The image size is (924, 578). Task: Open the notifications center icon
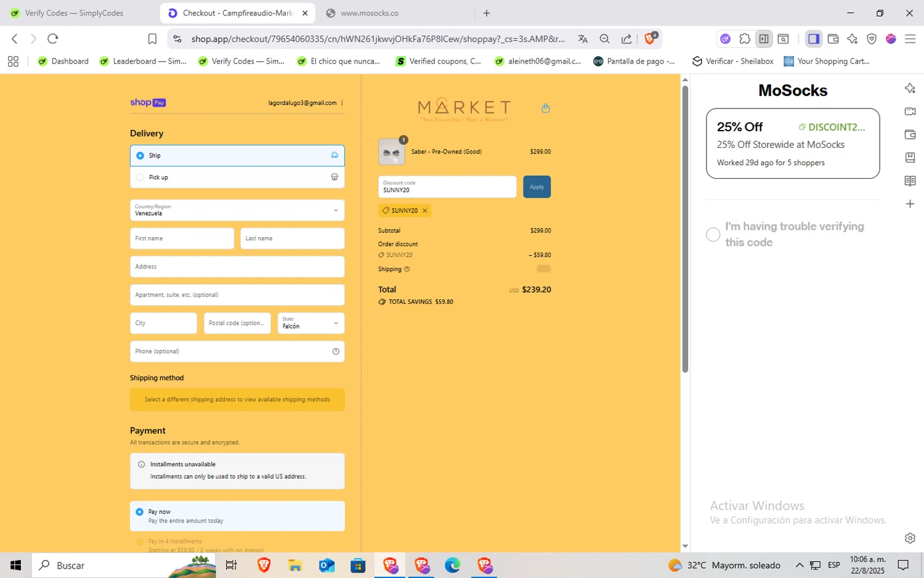(x=903, y=565)
